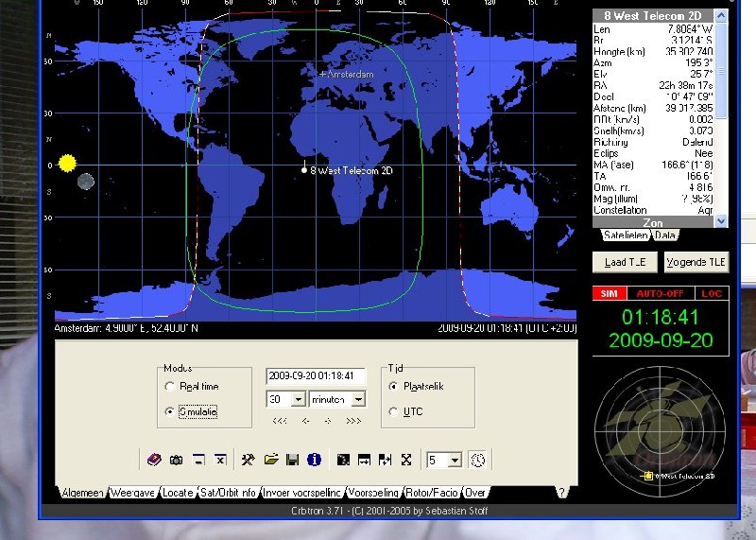
Task: Open a file with the yellow folder icon
Action: coord(271,460)
